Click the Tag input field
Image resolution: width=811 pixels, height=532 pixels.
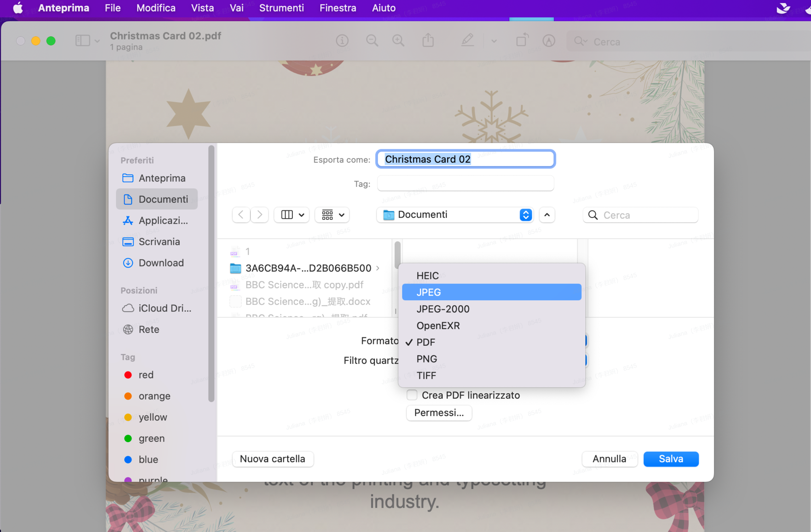click(x=465, y=184)
